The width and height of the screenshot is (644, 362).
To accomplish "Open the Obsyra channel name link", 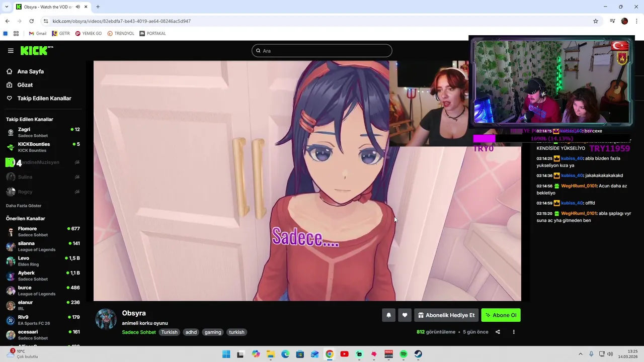I will [134, 313].
